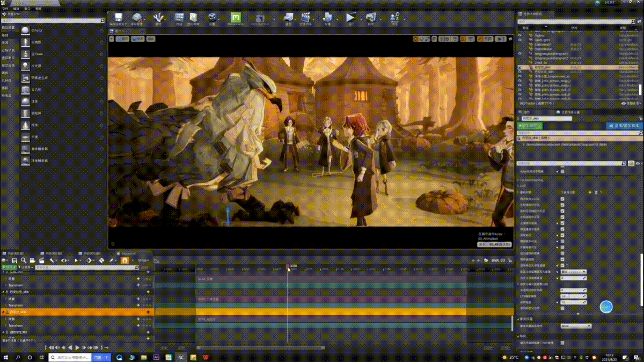The height and width of the screenshot is (362, 644).
Task: Open the Sequencer track filter dropdown
Action: tap(26, 267)
